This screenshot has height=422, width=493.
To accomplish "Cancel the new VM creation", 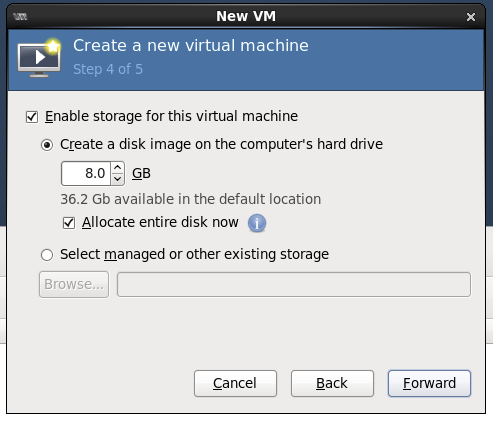I will coord(235,383).
